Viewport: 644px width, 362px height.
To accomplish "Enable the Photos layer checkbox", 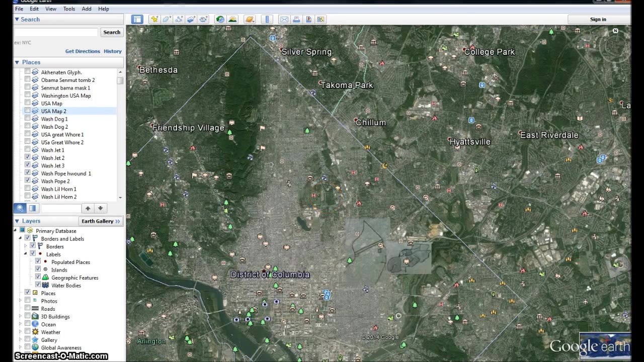I will (28, 301).
